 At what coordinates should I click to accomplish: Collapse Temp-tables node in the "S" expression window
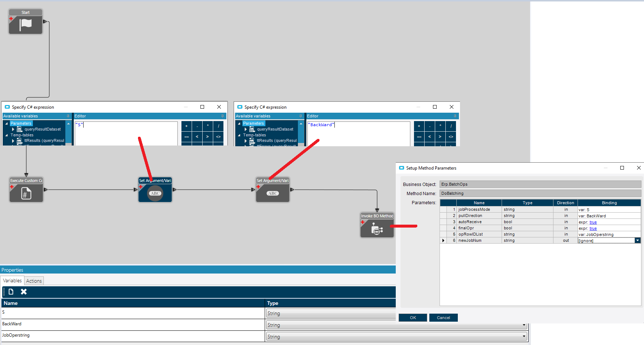click(7, 135)
